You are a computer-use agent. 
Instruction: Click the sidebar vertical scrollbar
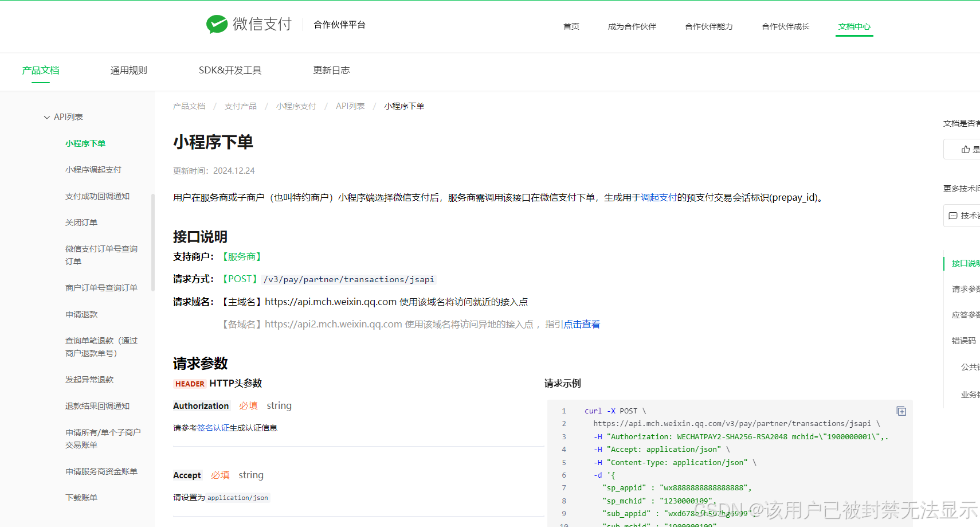pos(153,243)
